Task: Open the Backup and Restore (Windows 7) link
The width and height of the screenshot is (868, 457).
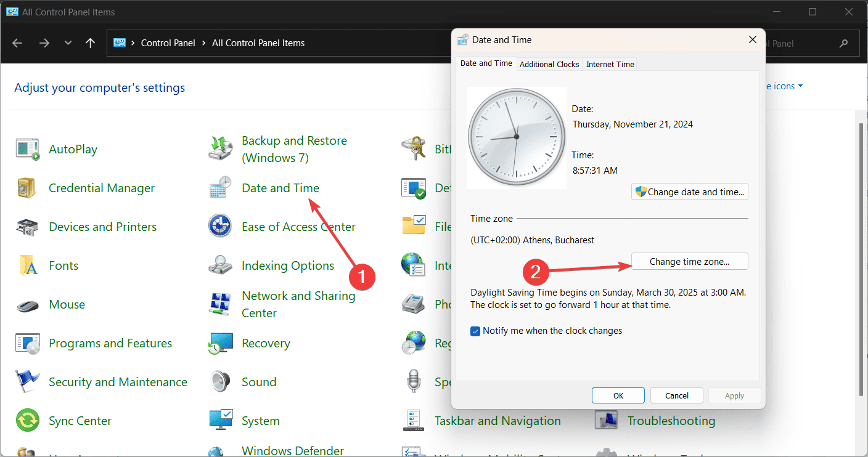Action: 294,149
